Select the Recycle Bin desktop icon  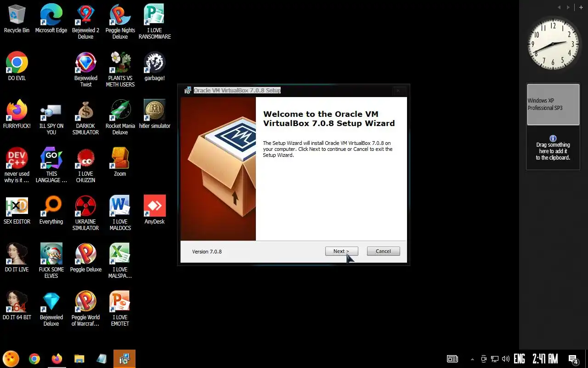click(x=17, y=18)
